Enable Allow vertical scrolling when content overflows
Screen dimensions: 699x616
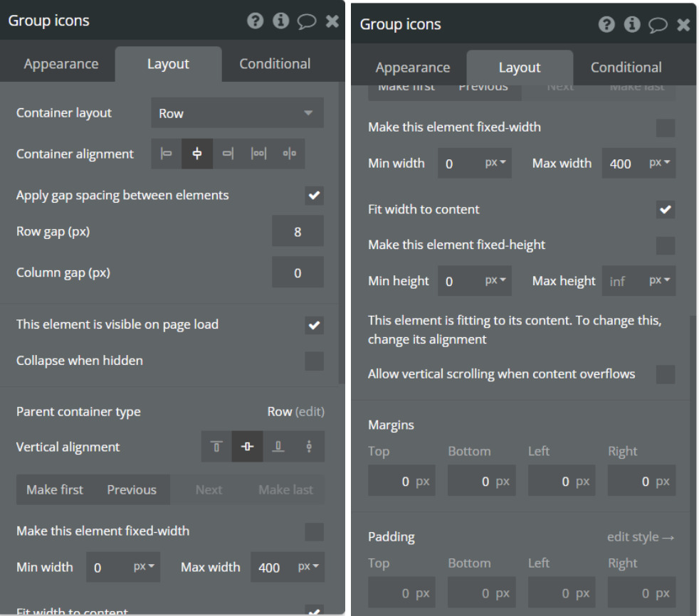[666, 374]
